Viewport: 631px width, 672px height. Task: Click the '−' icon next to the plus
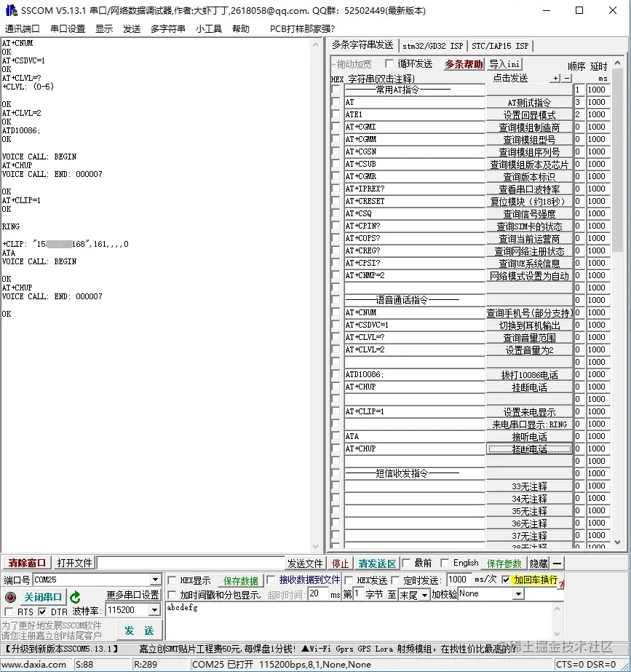click(x=567, y=79)
